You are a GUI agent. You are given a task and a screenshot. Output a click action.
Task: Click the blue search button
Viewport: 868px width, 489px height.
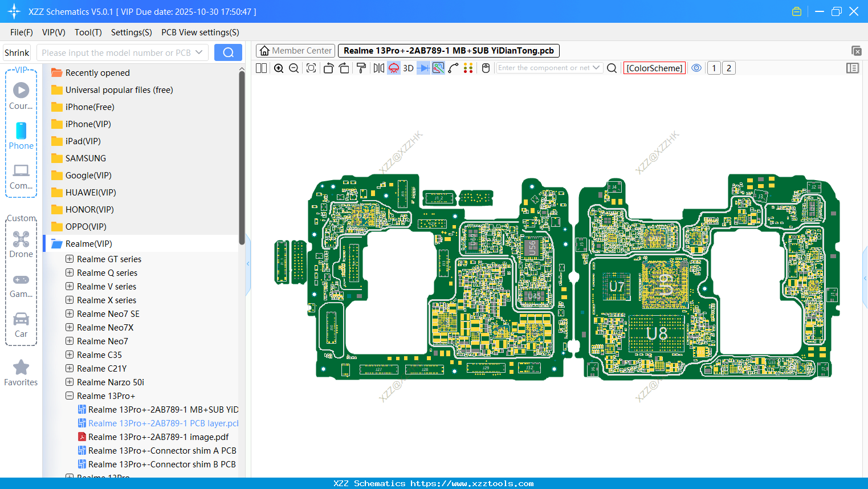[228, 52]
